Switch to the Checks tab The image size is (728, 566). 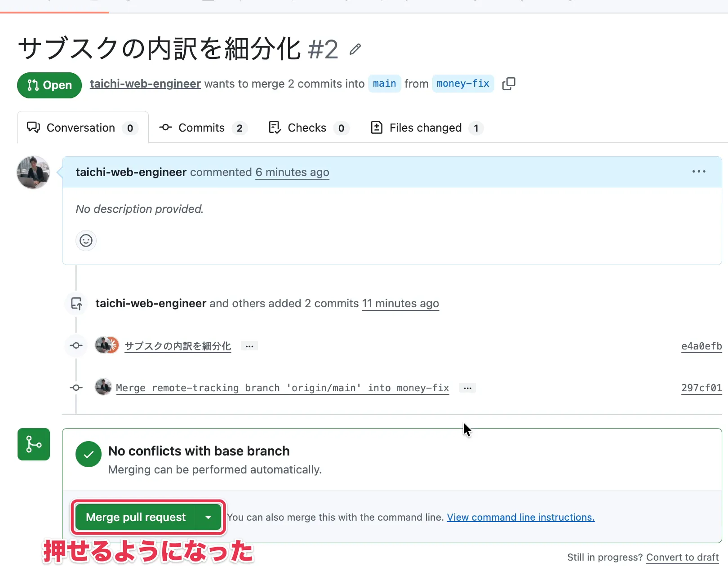(308, 128)
